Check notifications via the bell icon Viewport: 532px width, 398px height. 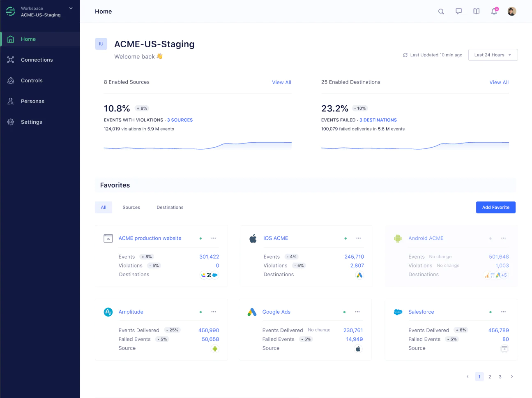pos(494,11)
